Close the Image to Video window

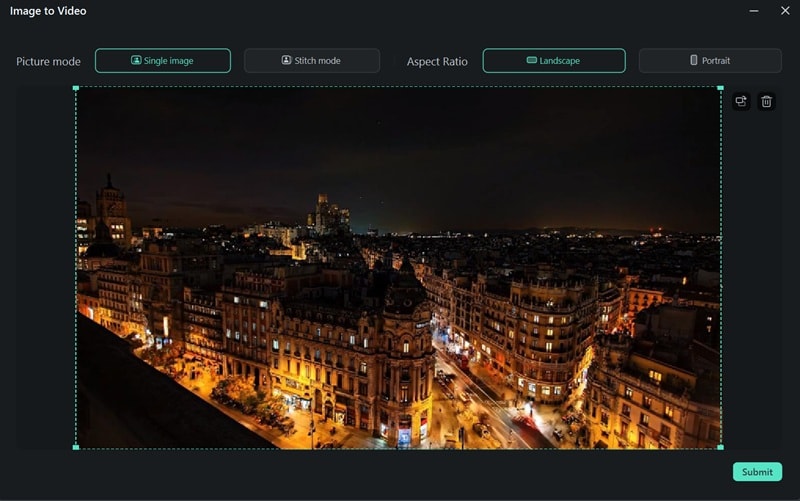click(x=785, y=11)
